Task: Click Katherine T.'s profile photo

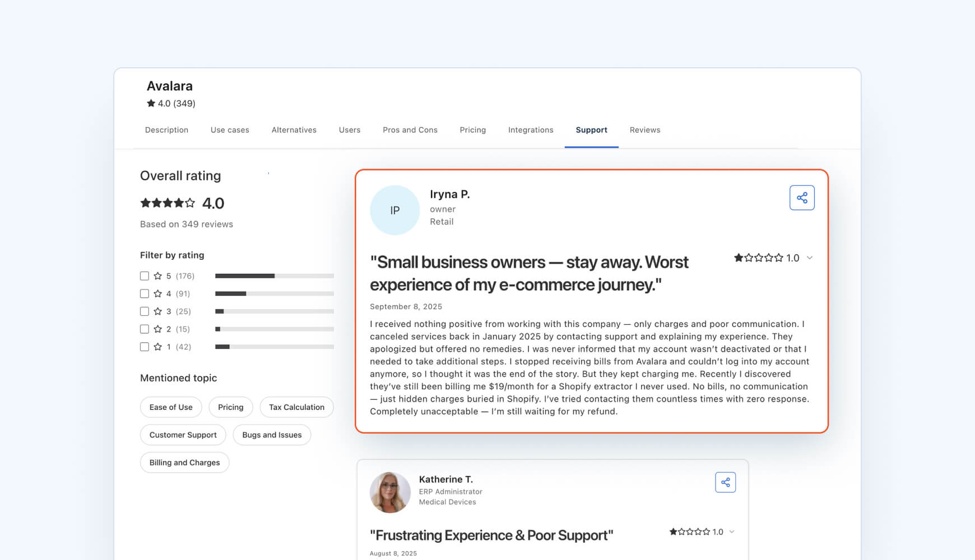Action: (x=390, y=492)
